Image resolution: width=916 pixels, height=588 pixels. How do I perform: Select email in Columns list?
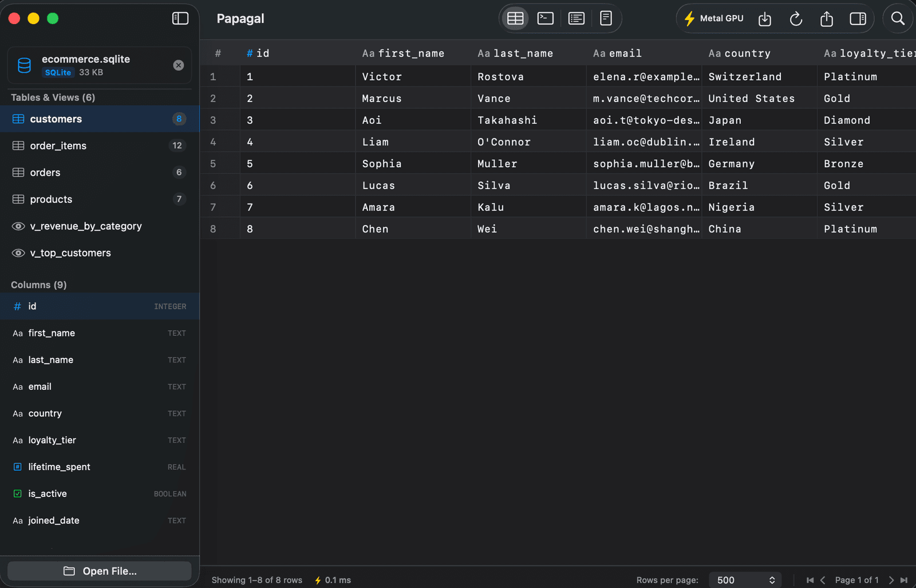[100, 386]
